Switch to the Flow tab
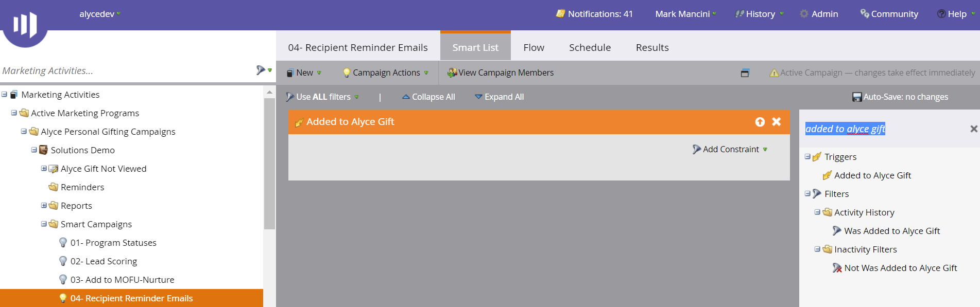 [534, 47]
